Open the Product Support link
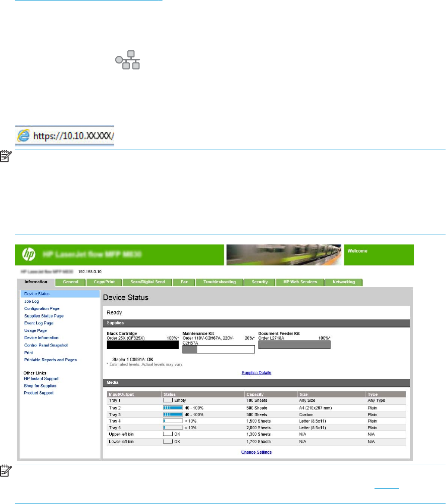The height and width of the screenshot is (504, 446). click(x=39, y=393)
